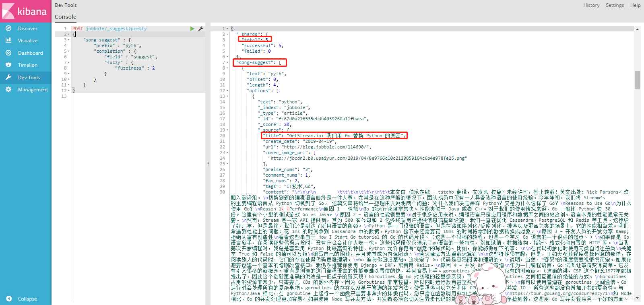644x305 pixels.
Task: Go to Management page
Action: (x=33, y=90)
